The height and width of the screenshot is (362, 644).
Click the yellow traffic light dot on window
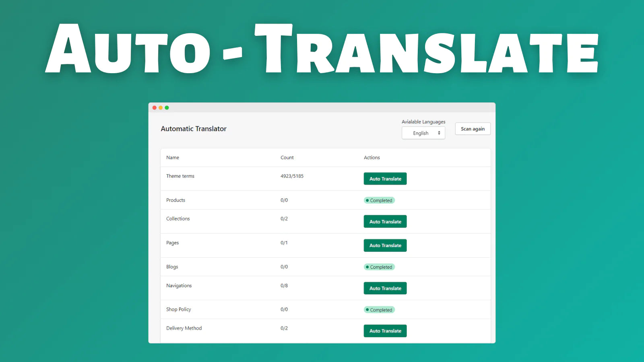click(x=161, y=108)
